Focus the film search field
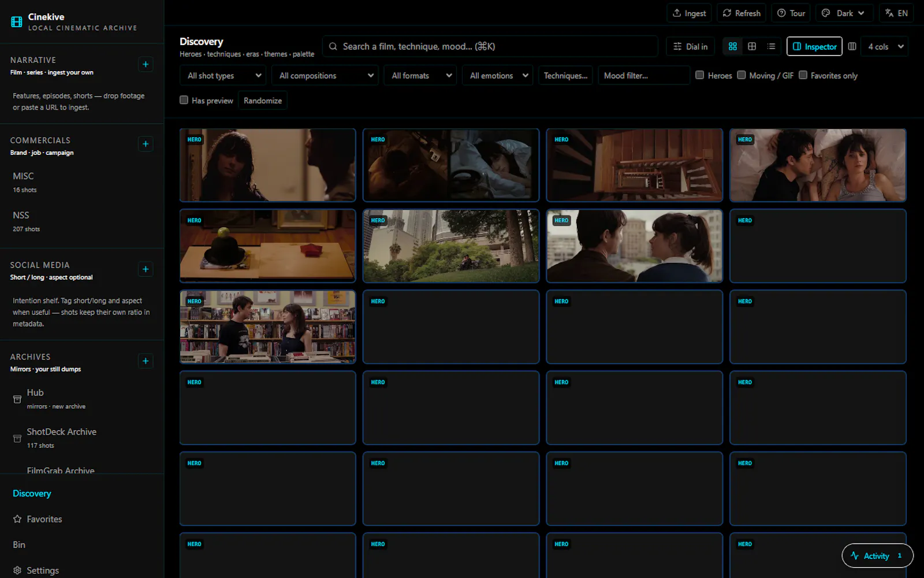This screenshot has width=924, height=578. pyautogui.click(x=490, y=46)
